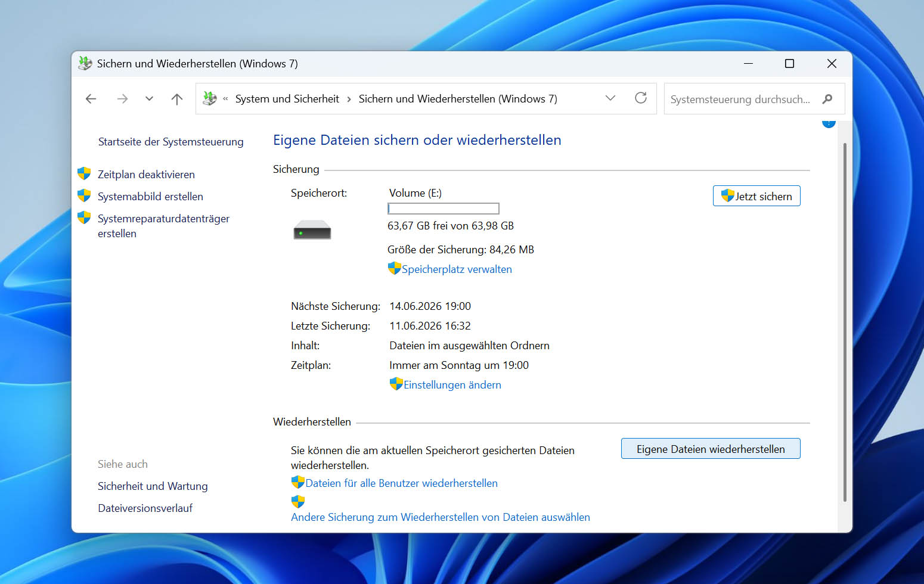Click the magnifier search icon
The image size is (924, 584).
click(x=827, y=99)
